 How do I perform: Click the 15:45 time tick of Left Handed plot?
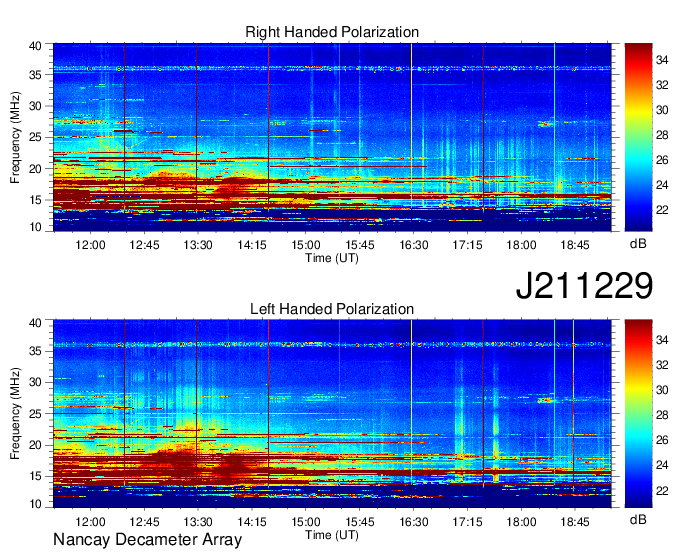[x=360, y=522]
